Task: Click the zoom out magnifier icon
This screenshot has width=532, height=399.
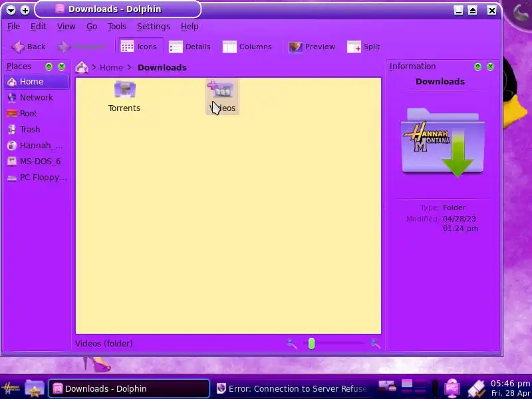Action: pos(291,344)
